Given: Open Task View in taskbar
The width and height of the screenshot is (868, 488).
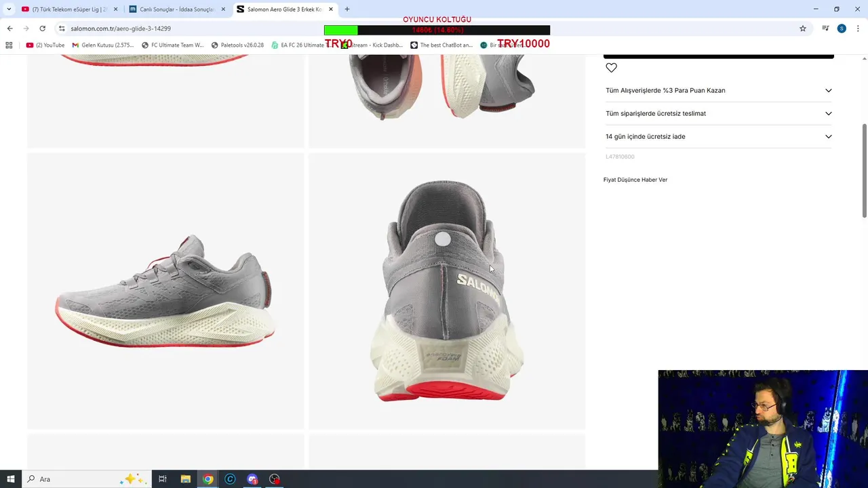Looking at the screenshot, I should pyautogui.click(x=163, y=479).
